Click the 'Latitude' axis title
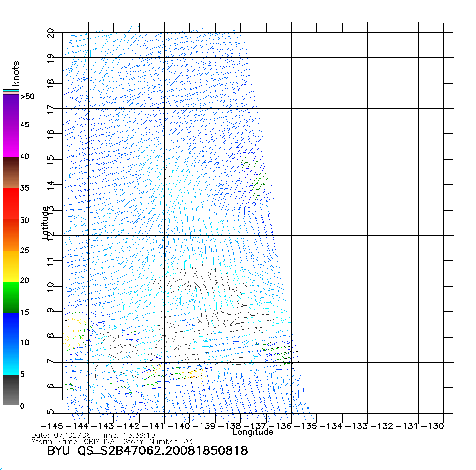Viewport: 476px width, 470px height. pyautogui.click(x=45, y=223)
